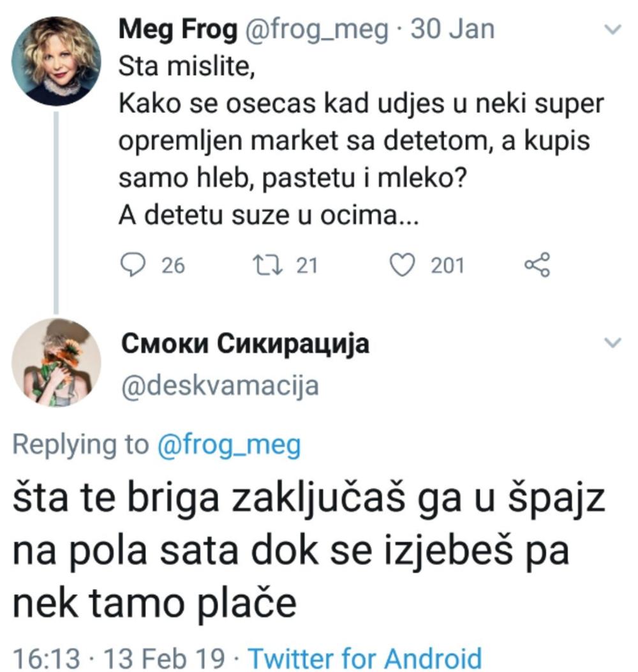638x672 pixels.
Task: Share Meg Frog's tweet
Action: click(536, 265)
